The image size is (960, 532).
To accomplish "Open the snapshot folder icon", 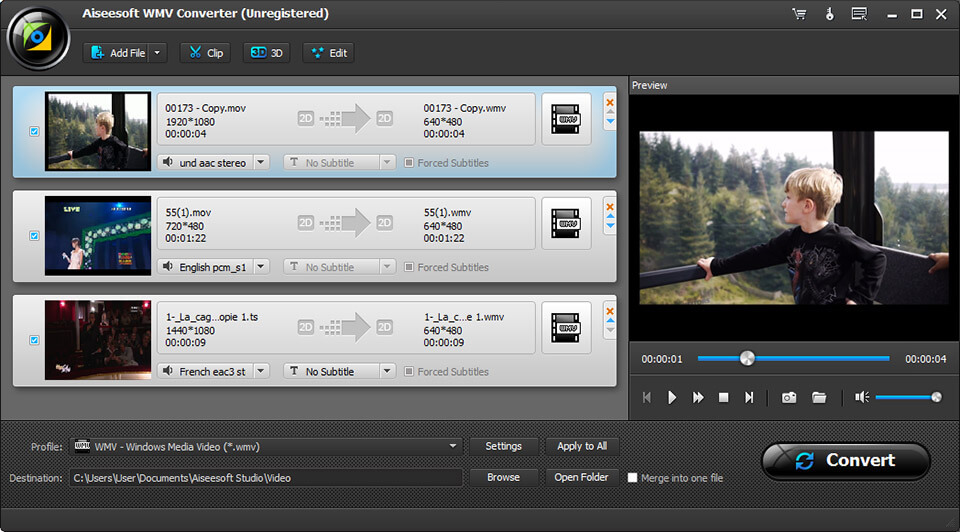I will point(819,397).
